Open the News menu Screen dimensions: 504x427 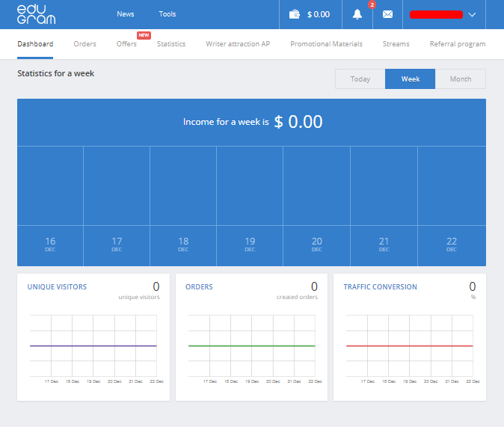[x=126, y=14]
